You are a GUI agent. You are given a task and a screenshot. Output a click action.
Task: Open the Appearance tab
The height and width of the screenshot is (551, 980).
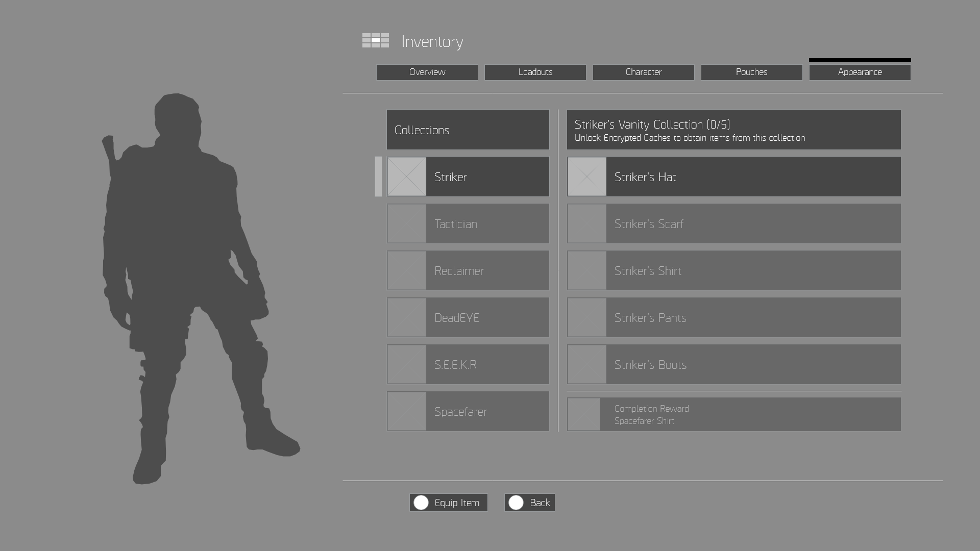[860, 72]
